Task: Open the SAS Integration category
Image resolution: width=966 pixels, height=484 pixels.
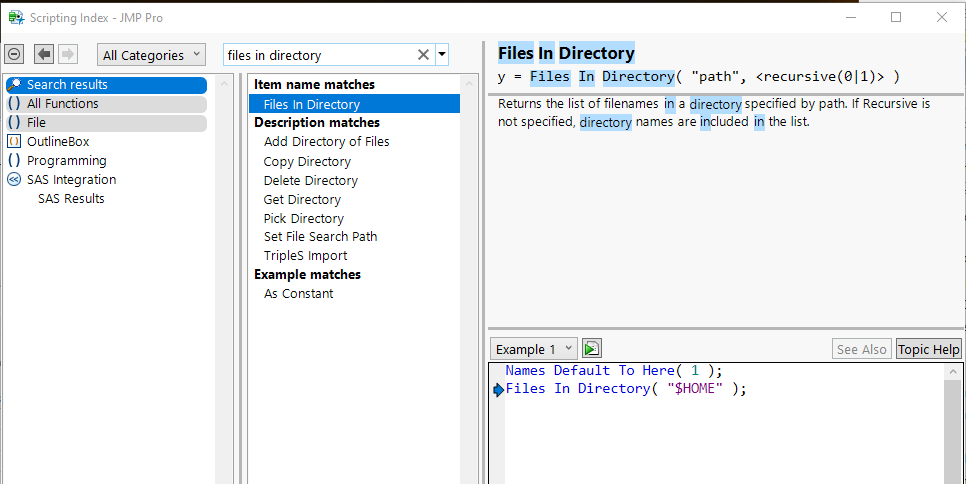Action: [x=71, y=180]
